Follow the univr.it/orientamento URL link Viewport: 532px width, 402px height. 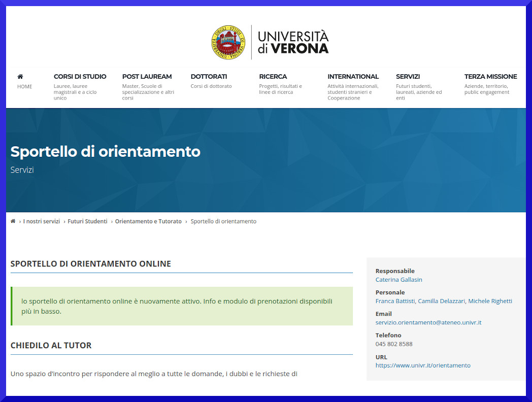tap(423, 365)
